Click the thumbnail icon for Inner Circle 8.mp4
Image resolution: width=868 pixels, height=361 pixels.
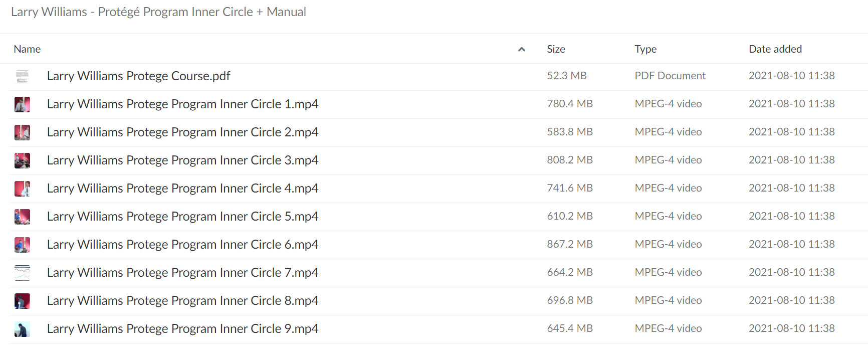click(x=22, y=301)
